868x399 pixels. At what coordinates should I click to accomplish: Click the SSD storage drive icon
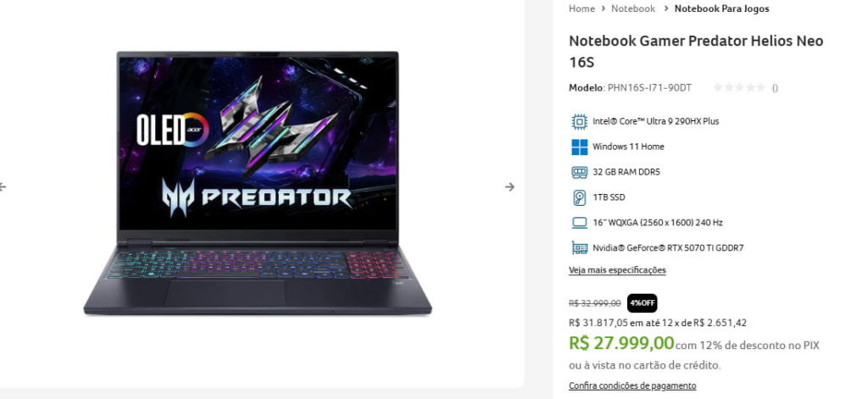click(579, 197)
